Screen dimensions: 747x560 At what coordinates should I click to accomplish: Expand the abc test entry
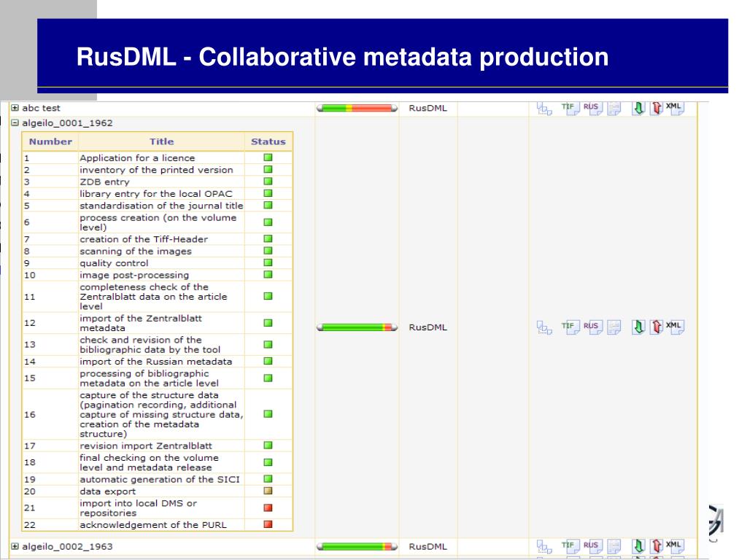pyautogui.click(x=15, y=108)
